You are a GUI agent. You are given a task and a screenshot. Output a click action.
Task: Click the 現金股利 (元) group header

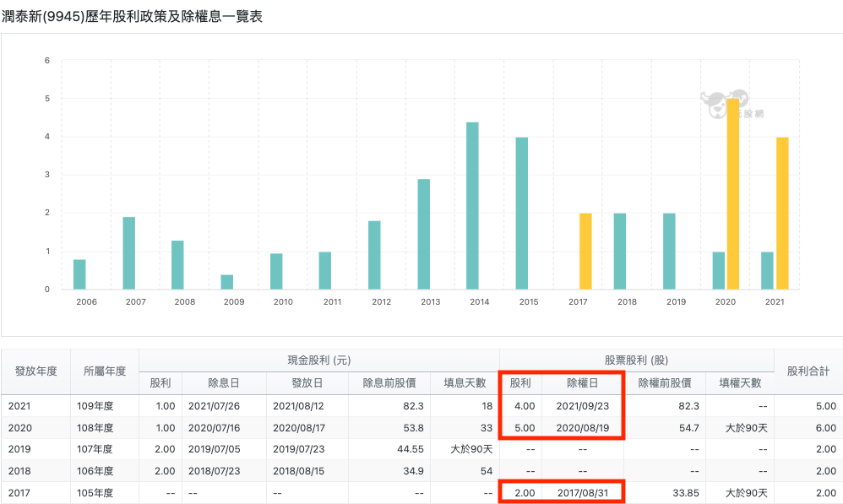tap(318, 360)
